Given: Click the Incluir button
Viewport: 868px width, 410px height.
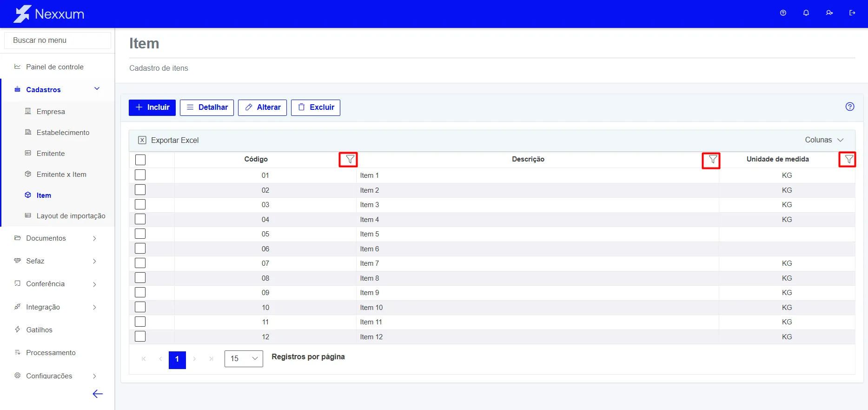Looking at the screenshot, I should coord(152,108).
